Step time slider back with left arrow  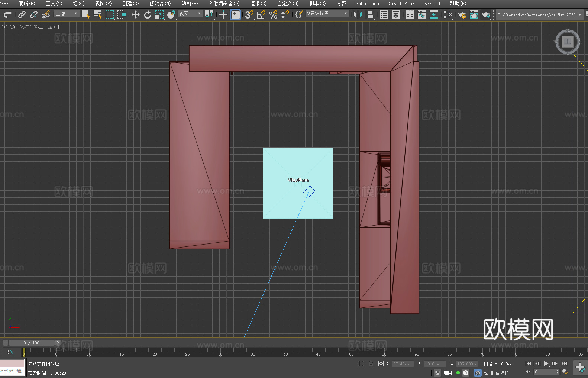(x=5, y=343)
